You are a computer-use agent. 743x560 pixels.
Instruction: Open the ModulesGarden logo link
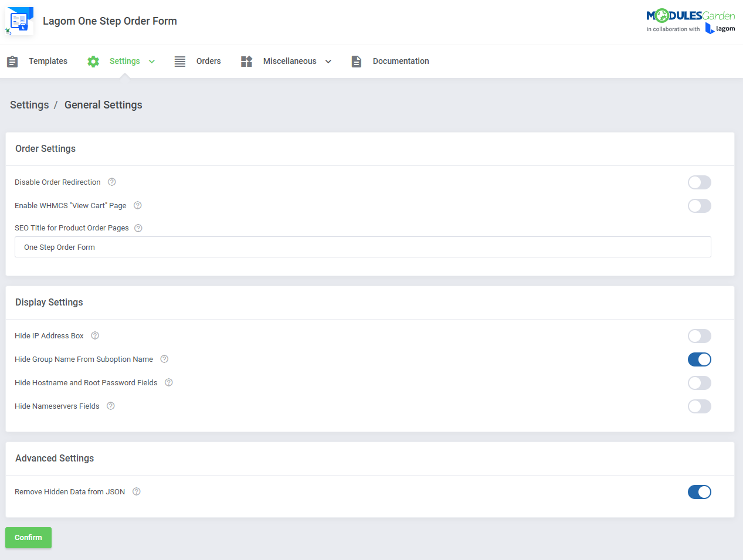coord(690,16)
